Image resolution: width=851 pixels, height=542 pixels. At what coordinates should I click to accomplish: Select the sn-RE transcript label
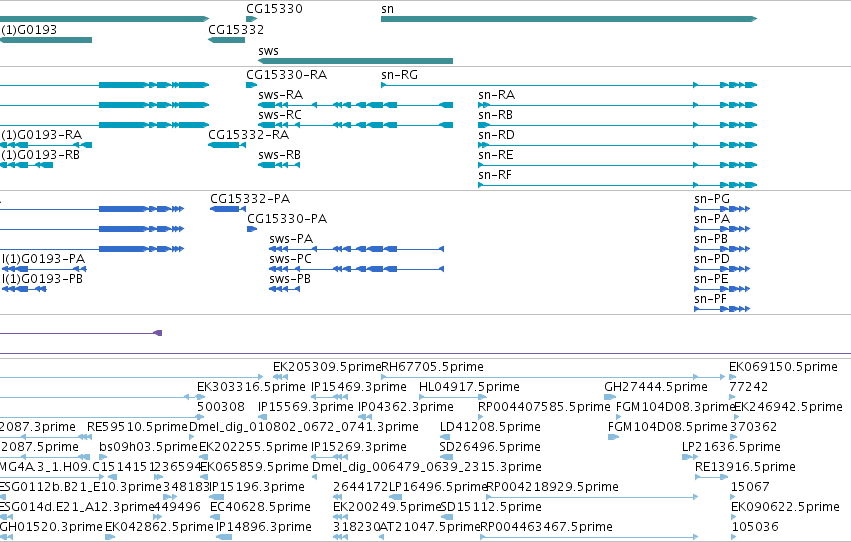coord(496,155)
